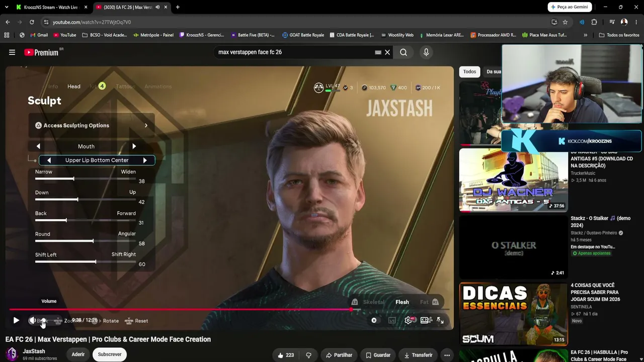Open the YouTube bookmark
Image resolution: width=644 pixels, height=362 pixels.
[64, 35]
